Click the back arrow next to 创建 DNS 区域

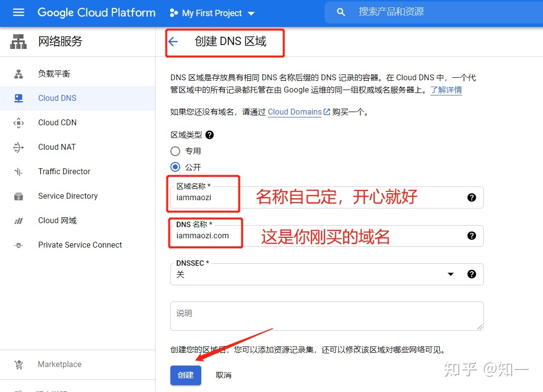pos(174,43)
